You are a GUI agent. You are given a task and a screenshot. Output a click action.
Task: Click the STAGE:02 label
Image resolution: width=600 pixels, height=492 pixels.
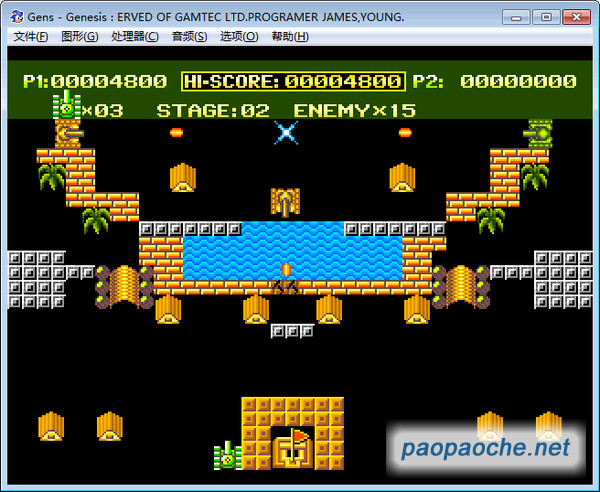click(213, 111)
